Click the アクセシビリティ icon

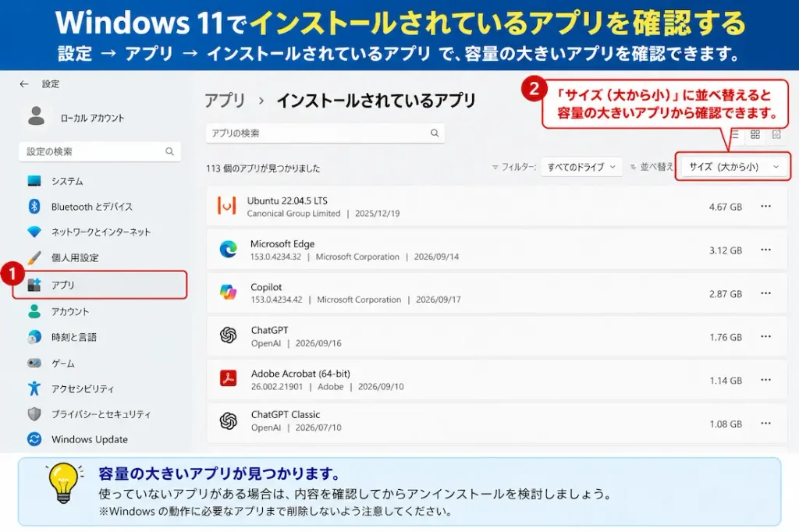34,388
